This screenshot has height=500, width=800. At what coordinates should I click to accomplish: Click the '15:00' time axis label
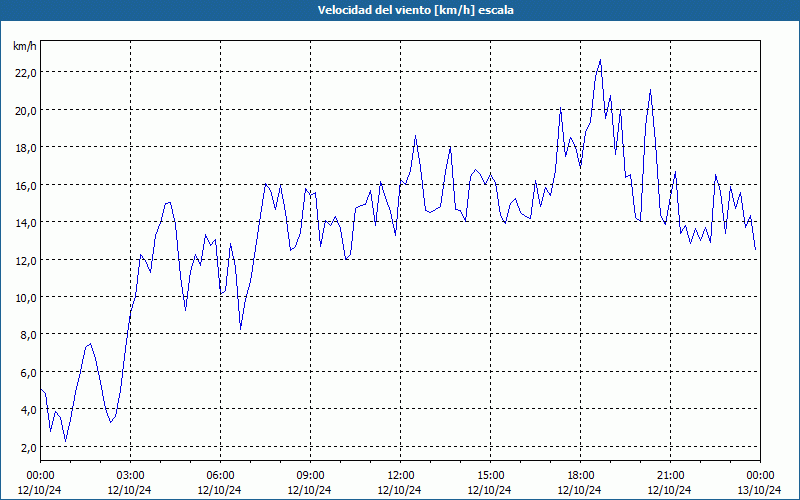tap(490, 476)
